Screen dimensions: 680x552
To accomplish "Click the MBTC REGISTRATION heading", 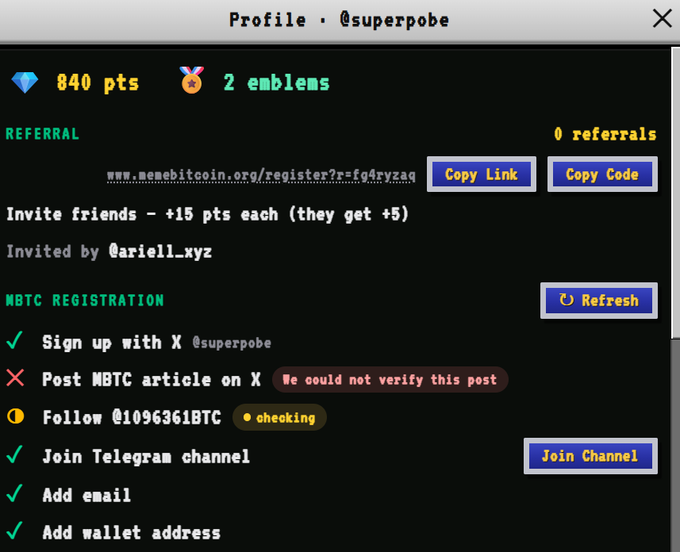I will 85,300.
